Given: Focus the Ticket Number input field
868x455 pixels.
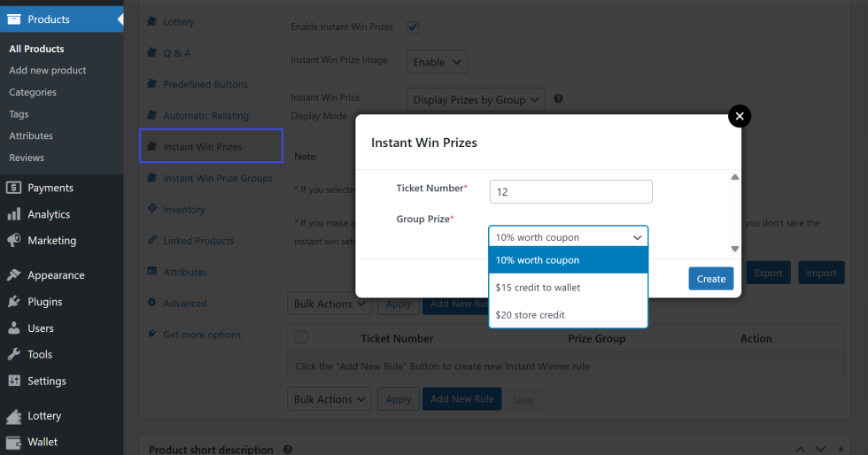Looking at the screenshot, I should [x=570, y=192].
